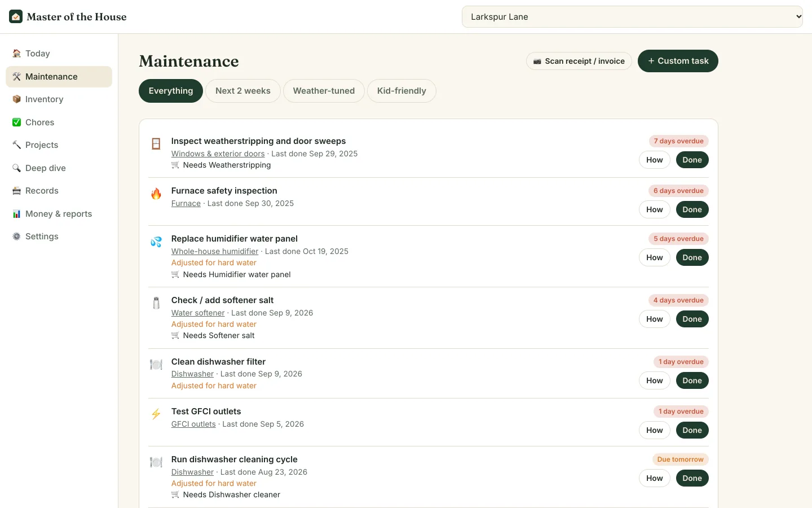Click the Records file box icon
The image size is (812, 508).
coord(16,191)
